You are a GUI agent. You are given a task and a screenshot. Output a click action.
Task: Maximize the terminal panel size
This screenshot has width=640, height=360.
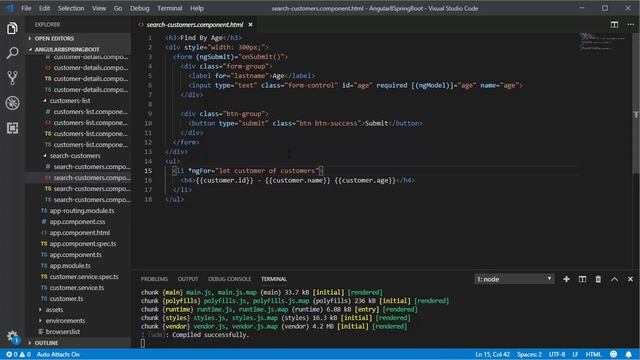coord(614,279)
